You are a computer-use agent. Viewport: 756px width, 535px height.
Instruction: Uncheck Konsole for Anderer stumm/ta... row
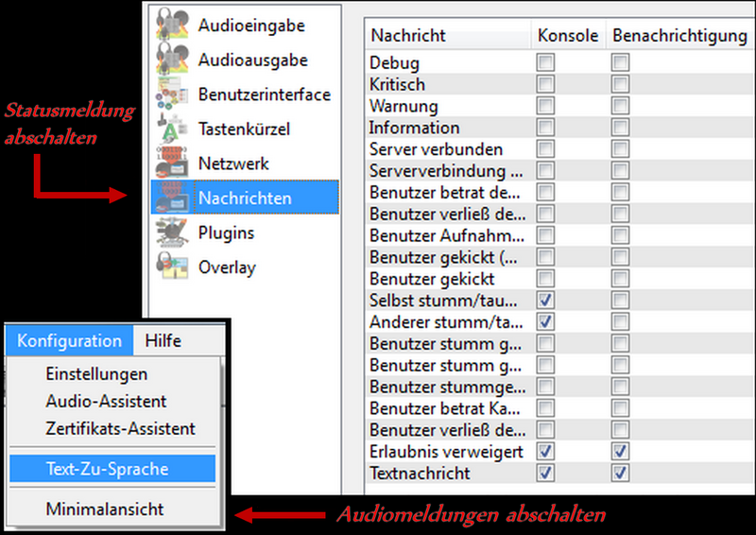545,321
